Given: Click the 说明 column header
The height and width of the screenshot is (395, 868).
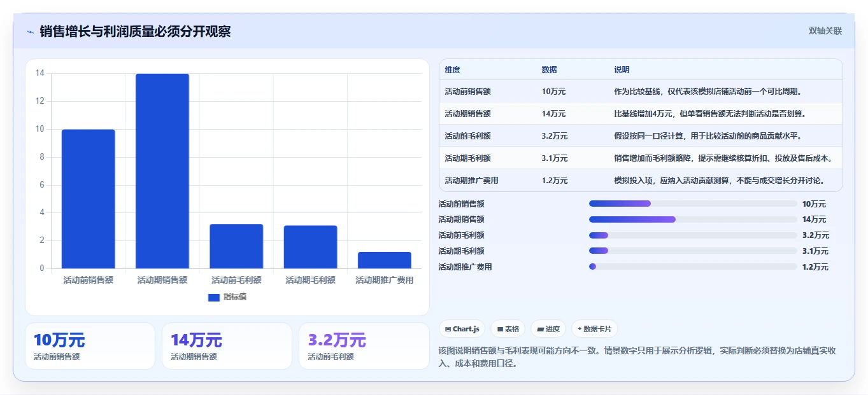Looking at the screenshot, I should point(622,70).
